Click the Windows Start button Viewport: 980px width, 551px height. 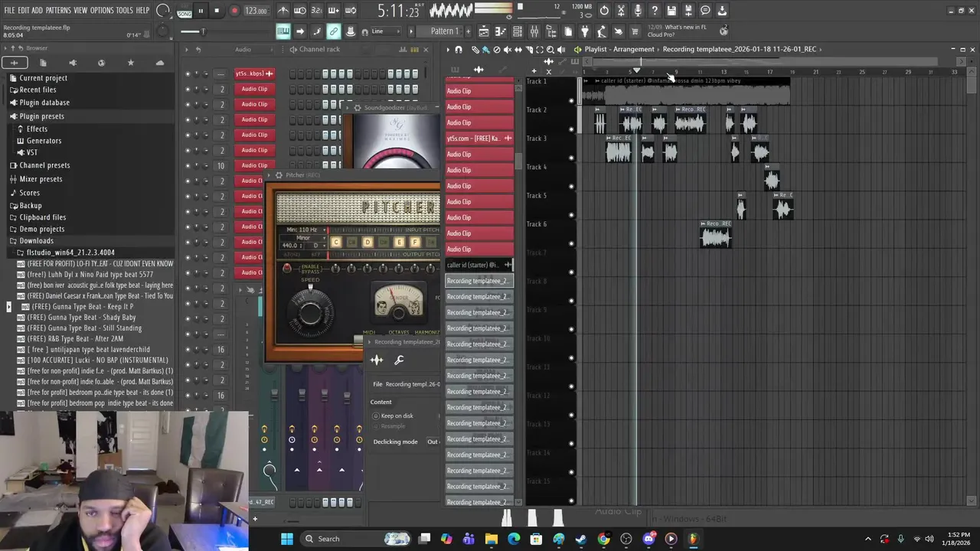tap(286, 539)
